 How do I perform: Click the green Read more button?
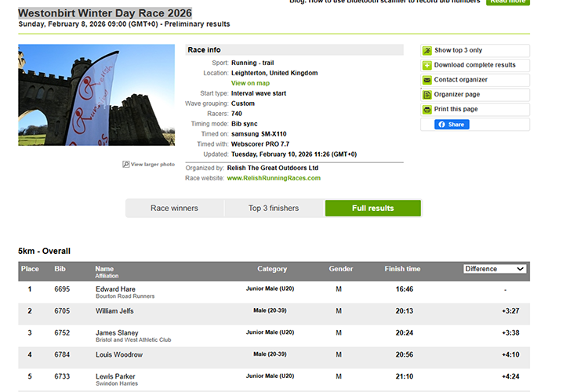507,2
